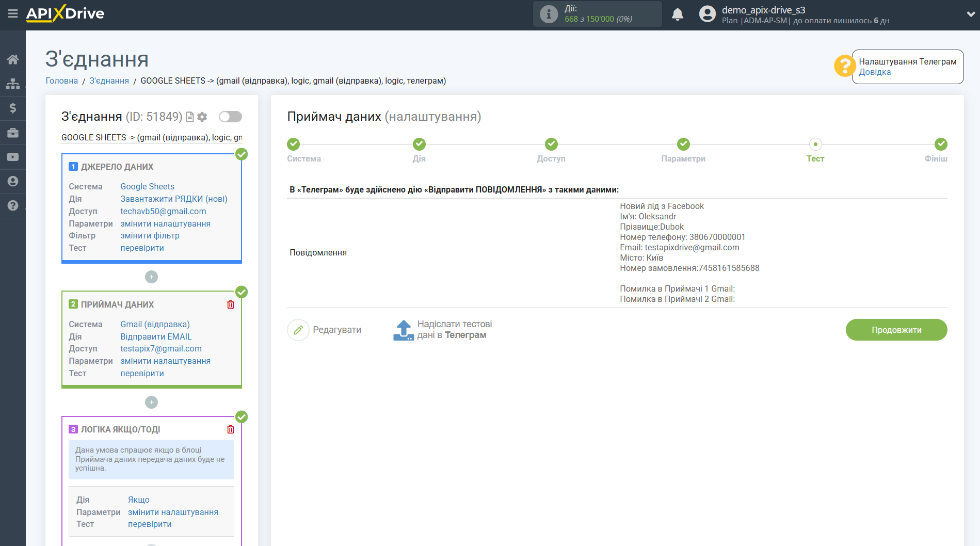This screenshot has width=980, height=546.
Task: Expand the account dropdown chevron
Action: point(971,14)
